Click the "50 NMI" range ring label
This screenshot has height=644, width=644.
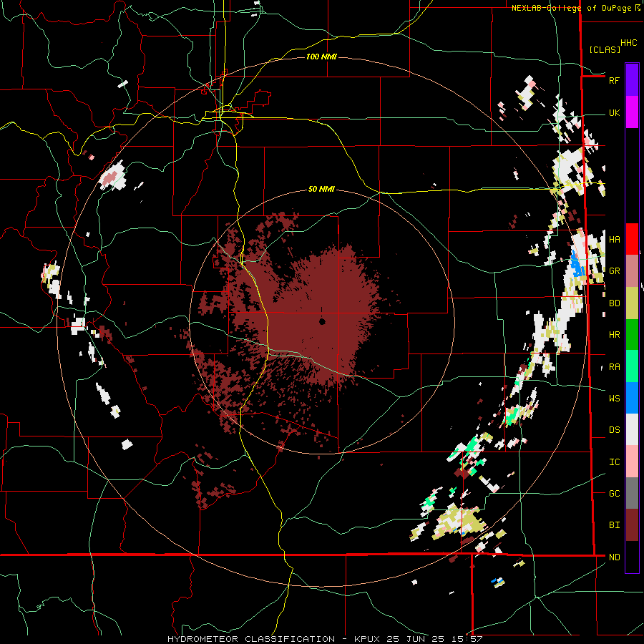[x=321, y=190]
